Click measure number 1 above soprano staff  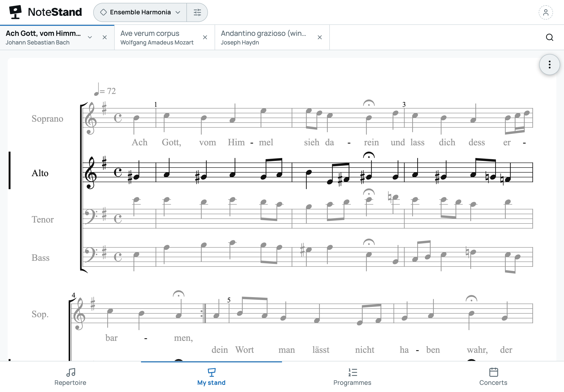[155, 105]
